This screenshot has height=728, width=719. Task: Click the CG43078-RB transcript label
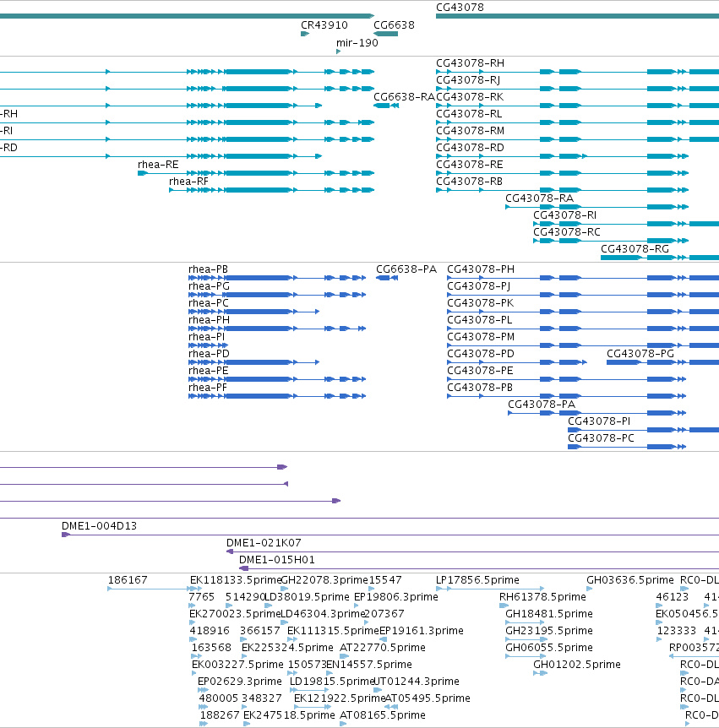469,182
